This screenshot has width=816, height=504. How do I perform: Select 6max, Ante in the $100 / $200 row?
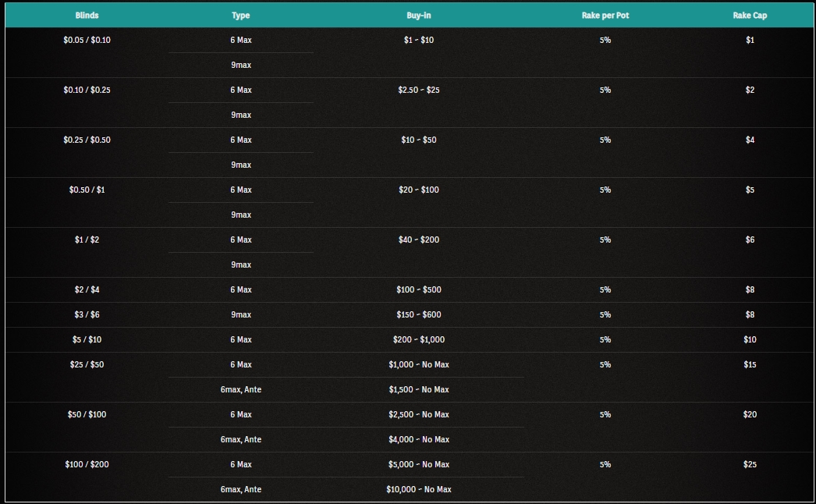(x=241, y=490)
